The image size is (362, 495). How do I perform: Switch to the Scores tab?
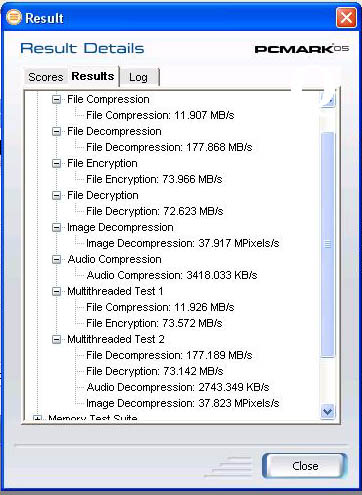pos(46,77)
